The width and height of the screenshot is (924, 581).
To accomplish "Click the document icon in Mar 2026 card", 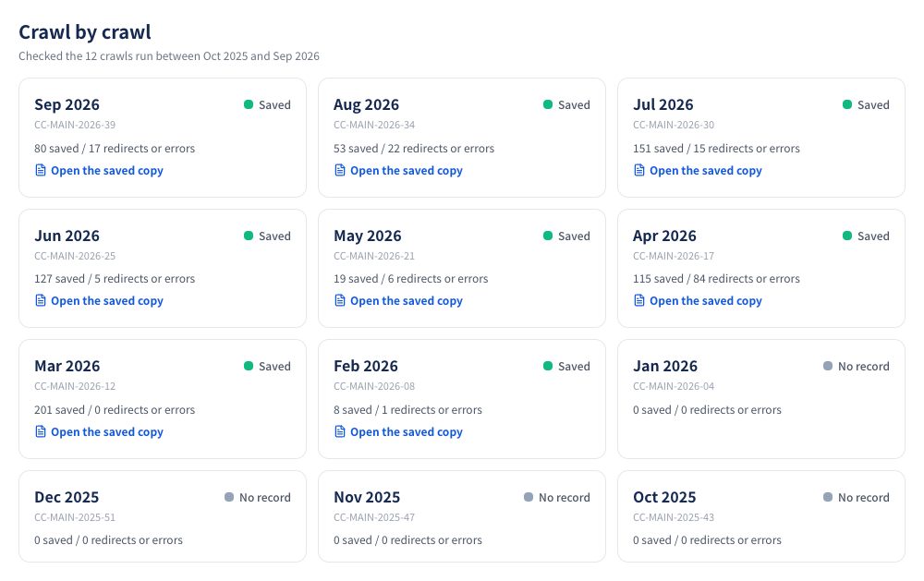I will point(41,432).
